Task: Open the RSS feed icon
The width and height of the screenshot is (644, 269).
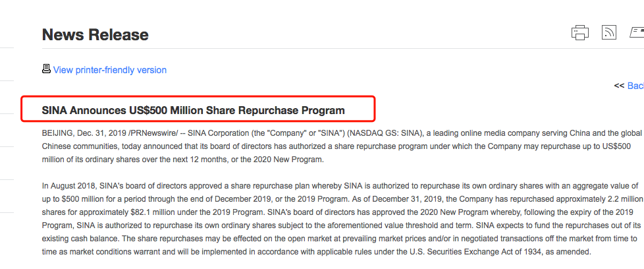Action: click(x=608, y=32)
